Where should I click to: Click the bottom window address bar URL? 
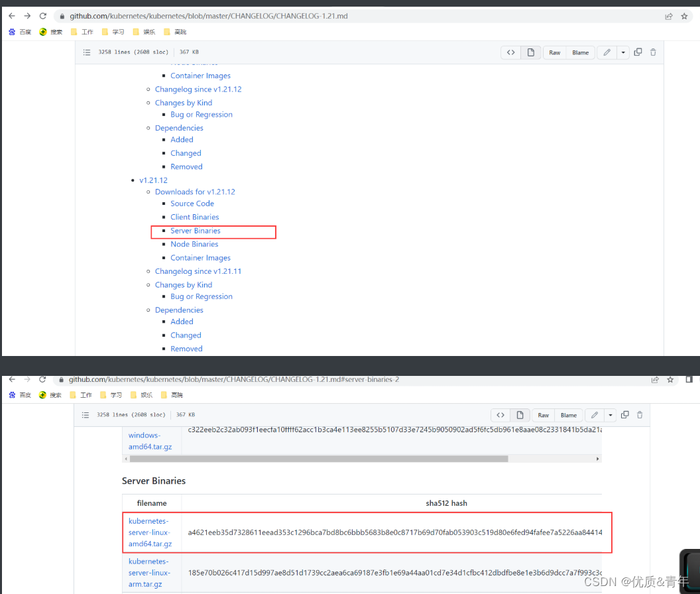coord(234,379)
